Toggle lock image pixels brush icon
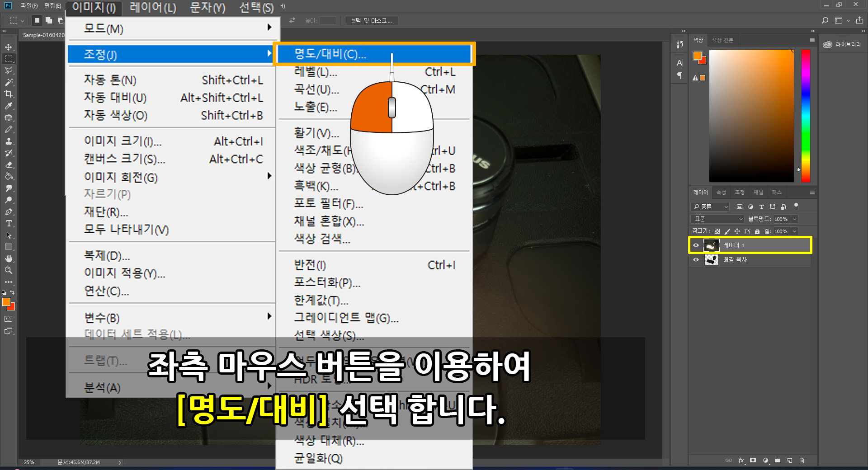Viewport: 868px width, 470px height. point(727,231)
